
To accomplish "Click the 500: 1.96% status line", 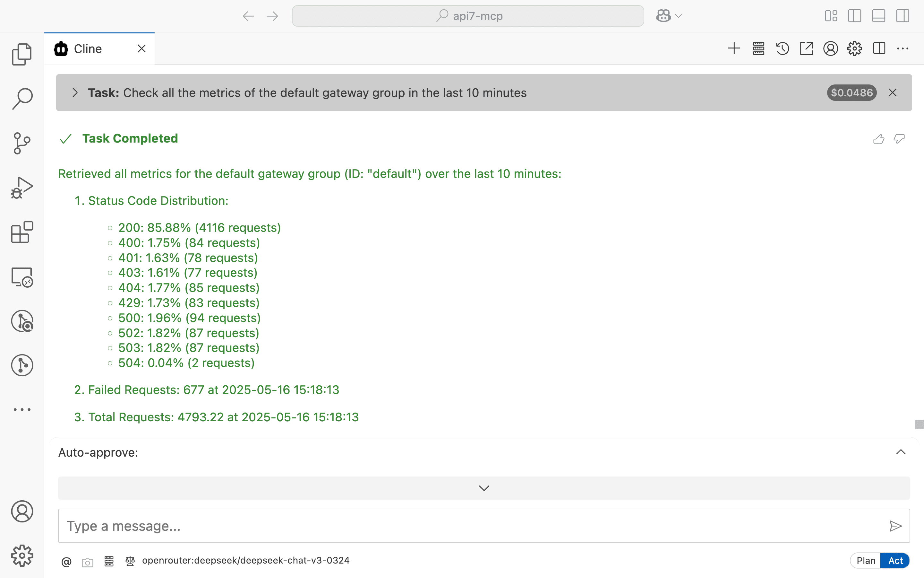I will pos(189,318).
